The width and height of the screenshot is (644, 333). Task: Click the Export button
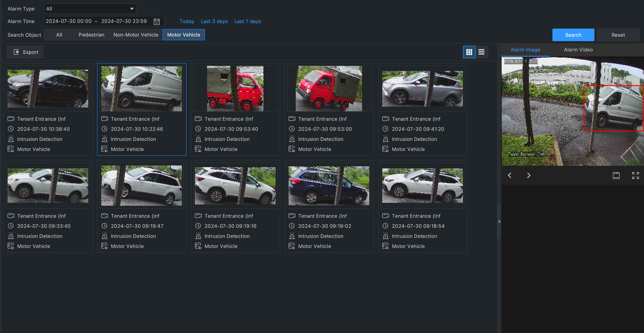pyautogui.click(x=25, y=52)
